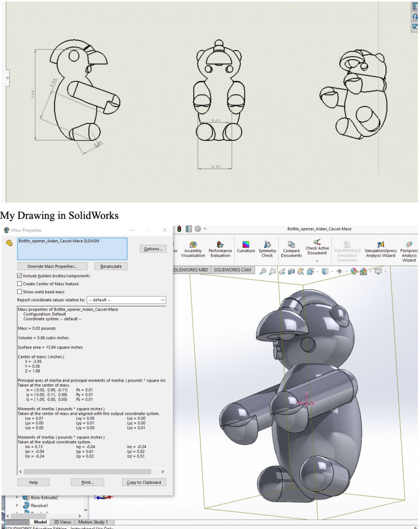This screenshot has width=420, height=529.
Task: Open the Curvature display tool
Action: tap(246, 247)
